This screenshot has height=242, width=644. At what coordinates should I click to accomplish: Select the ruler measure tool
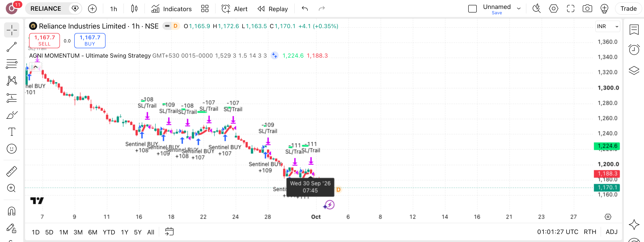pos(11,171)
